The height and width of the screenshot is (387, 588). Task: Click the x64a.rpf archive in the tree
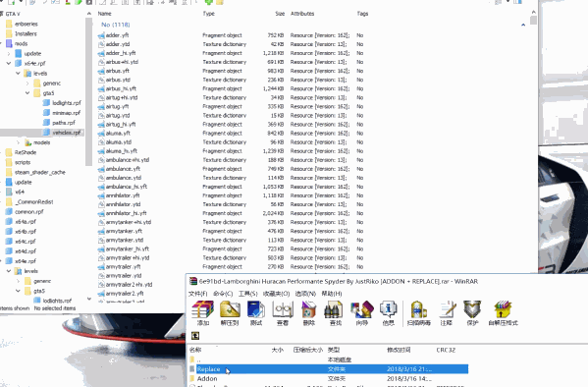click(x=21, y=221)
